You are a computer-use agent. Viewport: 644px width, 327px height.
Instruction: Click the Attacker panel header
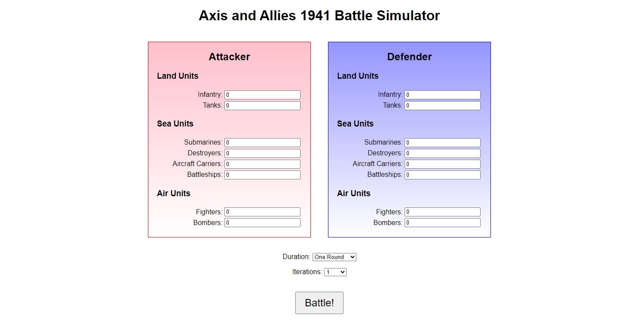click(229, 56)
